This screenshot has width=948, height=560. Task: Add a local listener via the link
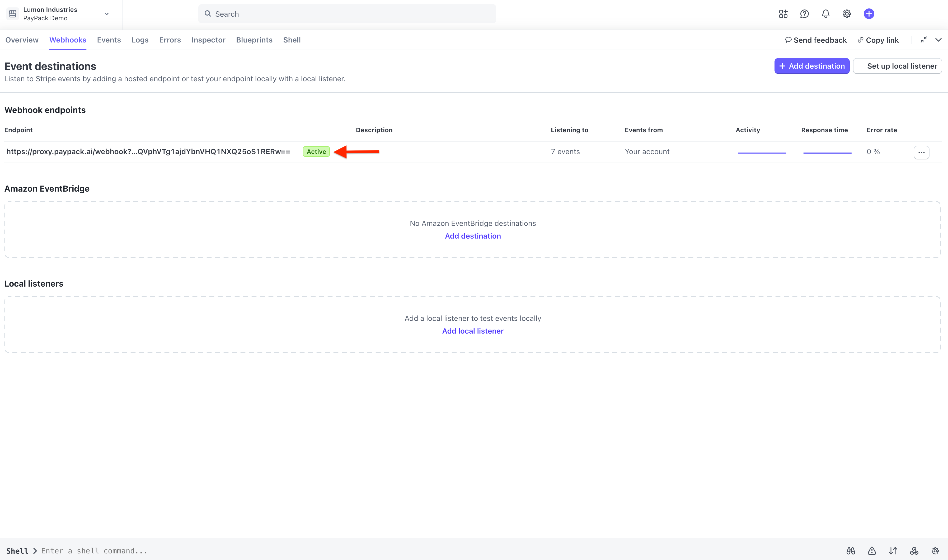pos(473,331)
